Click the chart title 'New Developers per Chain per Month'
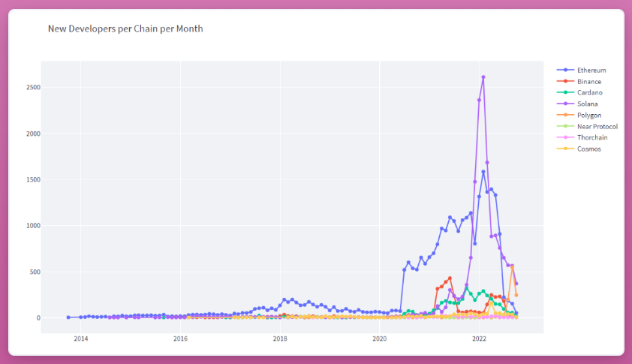This screenshot has height=364, width=632. tap(125, 29)
